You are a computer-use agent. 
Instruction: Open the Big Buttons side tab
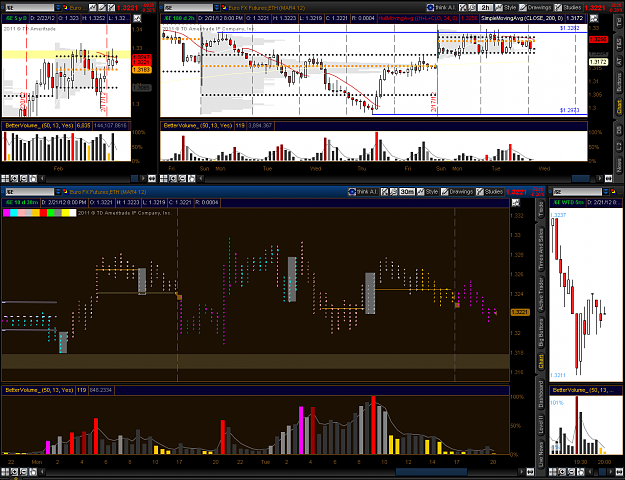pyautogui.click(x=541, y=332)
